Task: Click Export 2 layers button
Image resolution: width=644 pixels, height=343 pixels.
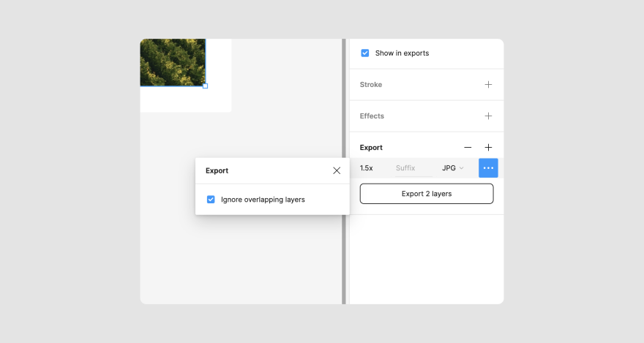Action: 427,194
